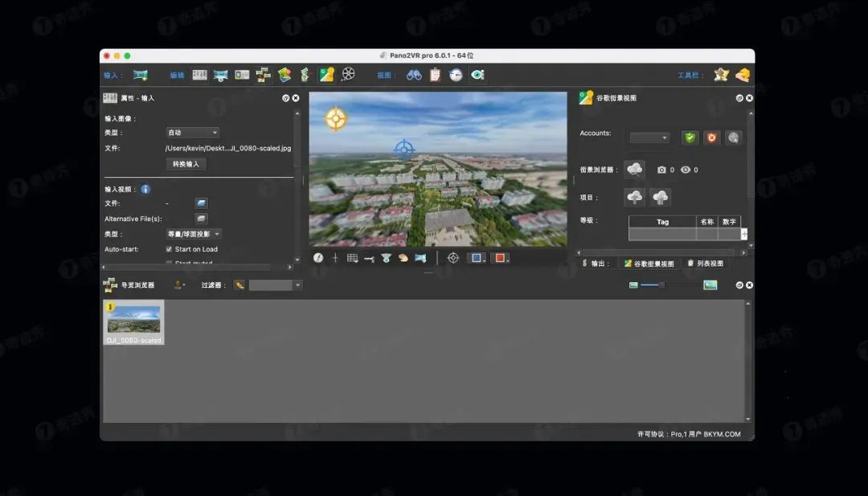
Task: Open the user data card icon
Action: pyautogui.click(x=242, y=75)
